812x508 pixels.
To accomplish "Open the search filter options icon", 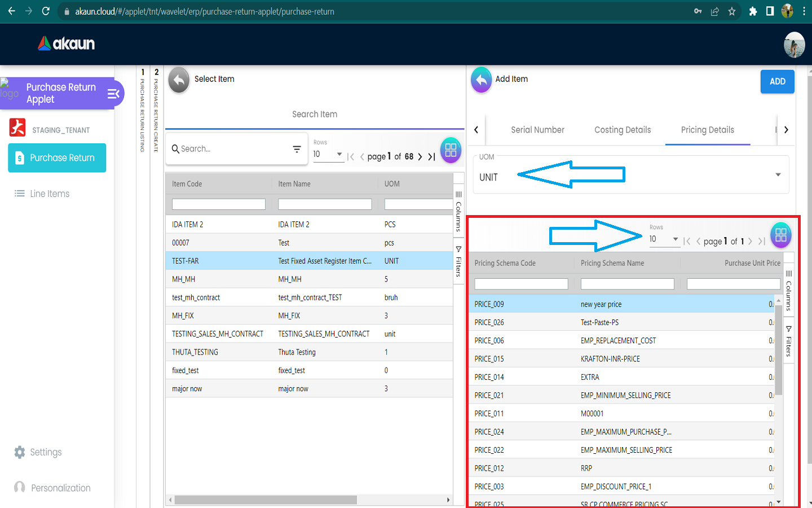I will 297,149.
